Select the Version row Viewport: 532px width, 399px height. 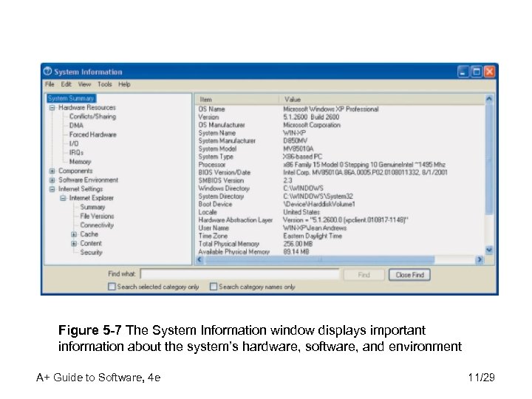point(340,117)
